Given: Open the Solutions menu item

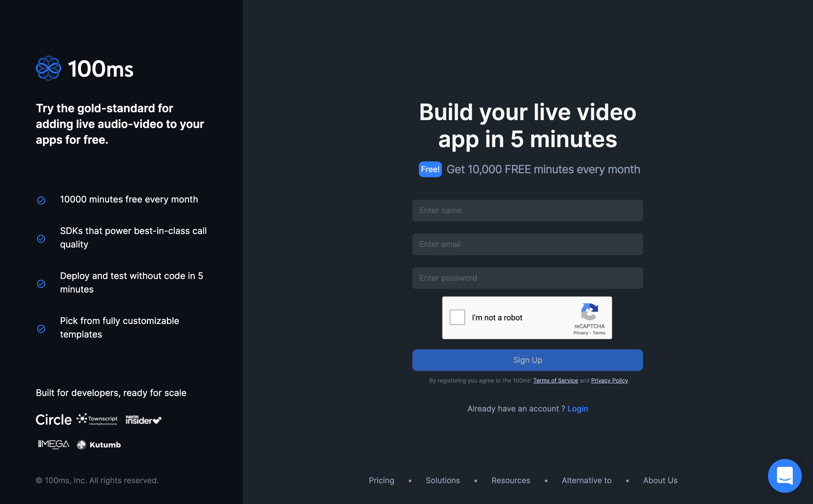Looking at the screenshot, I should (443, 480).
